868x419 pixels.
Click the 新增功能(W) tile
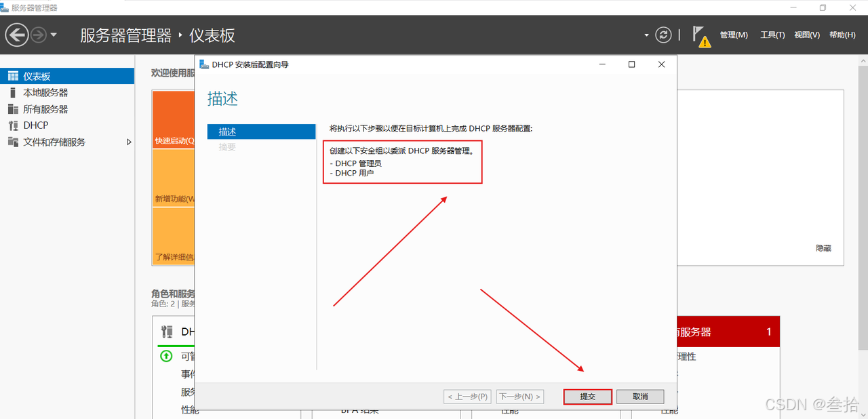tap(174, 178)
